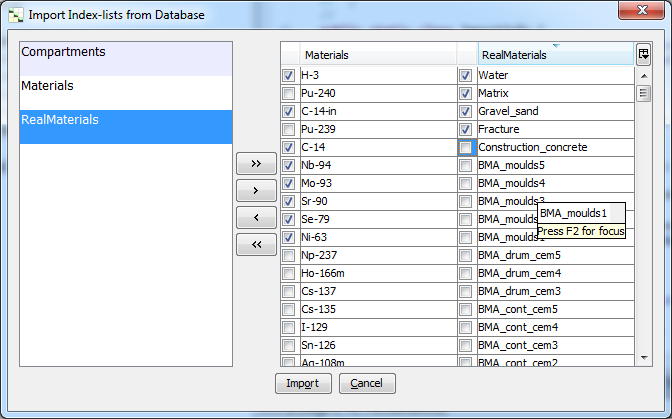The width and height of the screenshot is (672, 419).
Task: Check the BMA_moulds5 checkbox
Action: [465, 166]
